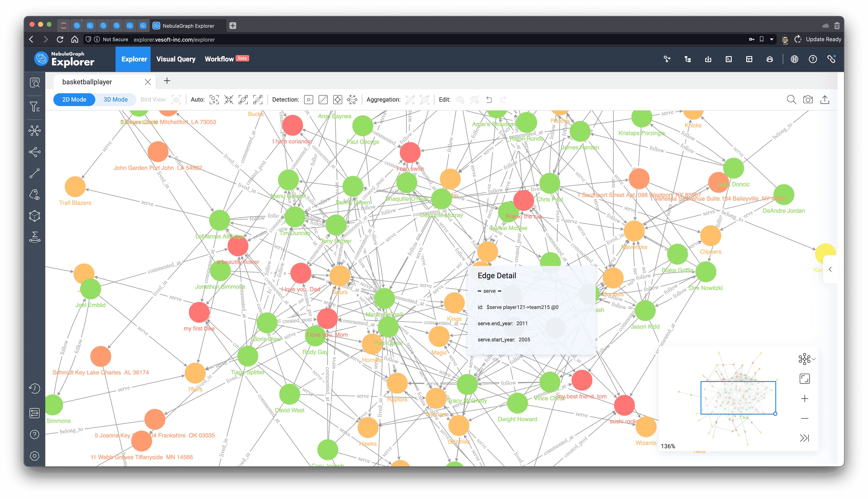Image resolution: width=868 pixels, height=498 pixels.
Task: Collapse minimap with double arrow
Action: point(804,438)
